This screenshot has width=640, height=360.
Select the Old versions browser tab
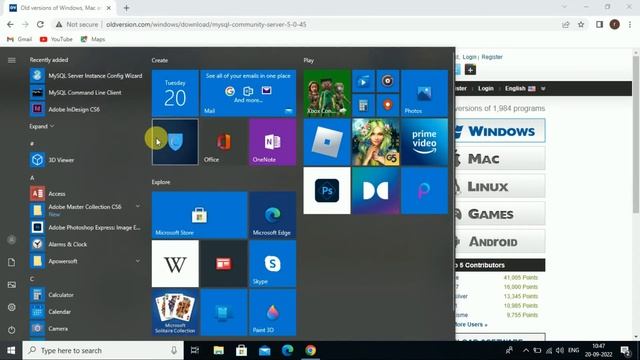pos(60,8)
